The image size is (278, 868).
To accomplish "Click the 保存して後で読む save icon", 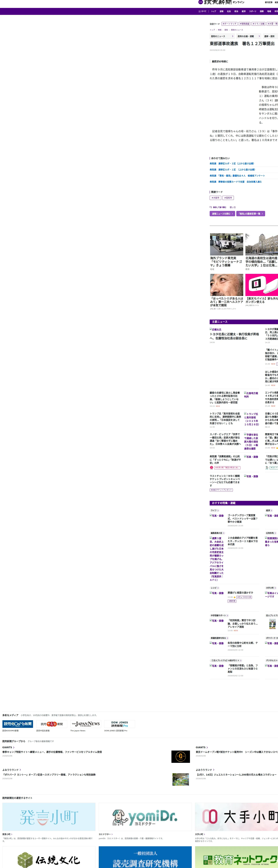I will pyautogui.click(x=211, y=207).
